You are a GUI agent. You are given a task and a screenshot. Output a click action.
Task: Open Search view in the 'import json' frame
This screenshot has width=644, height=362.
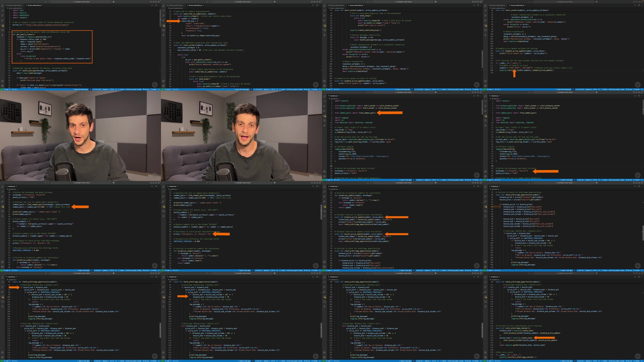(2, 10)
